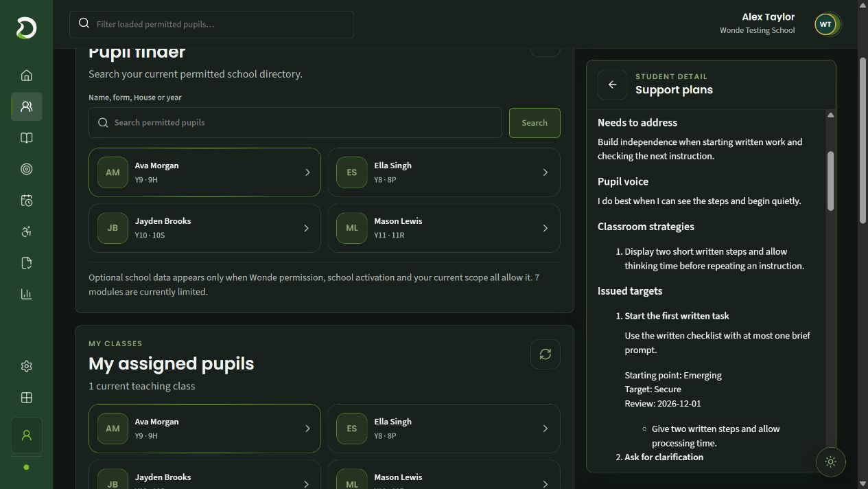
Task: Click the green status dot in sidebar
Action: [x=26, y=467]
